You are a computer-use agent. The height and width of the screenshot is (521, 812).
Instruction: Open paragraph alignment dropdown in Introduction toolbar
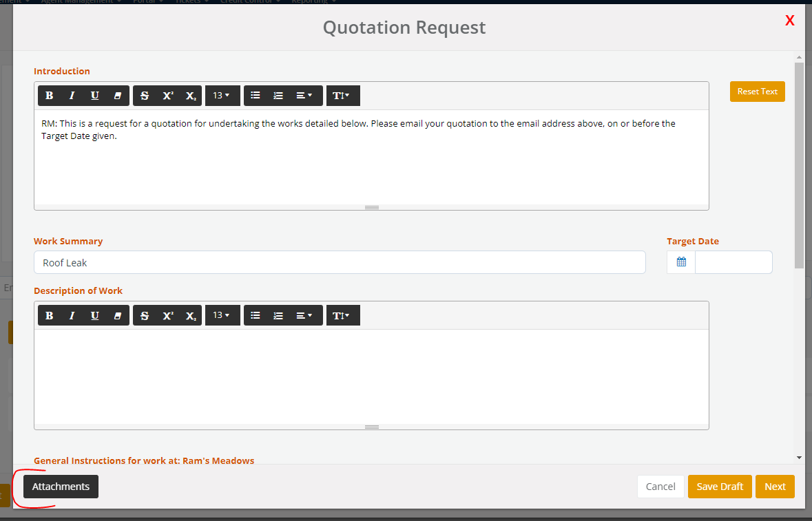pyautogui.click(x=306, y=96)
